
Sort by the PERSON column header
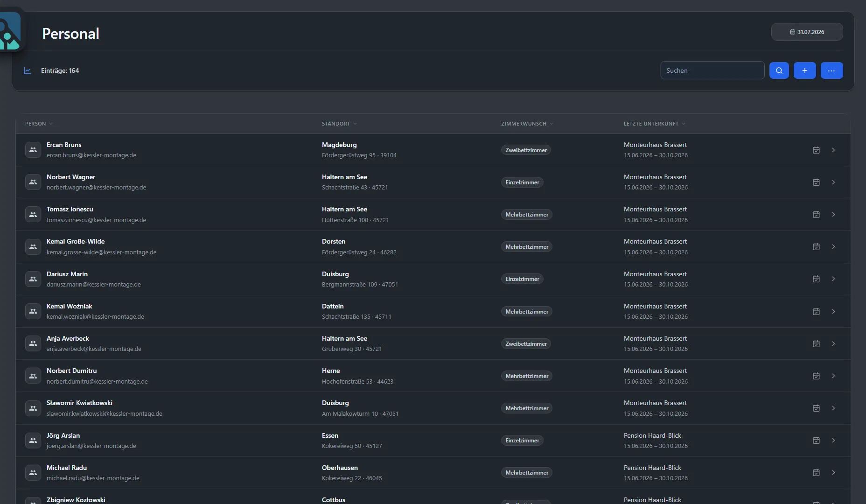pos(39,124)
